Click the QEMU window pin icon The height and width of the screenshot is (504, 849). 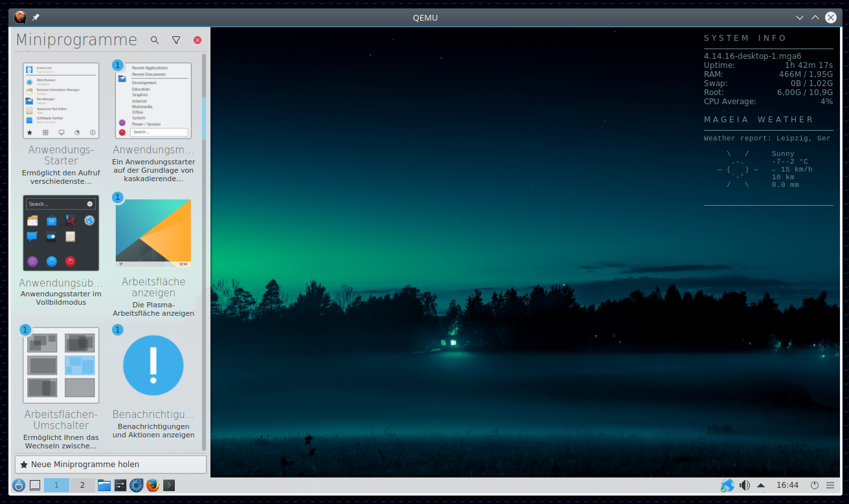pos(36,17)
